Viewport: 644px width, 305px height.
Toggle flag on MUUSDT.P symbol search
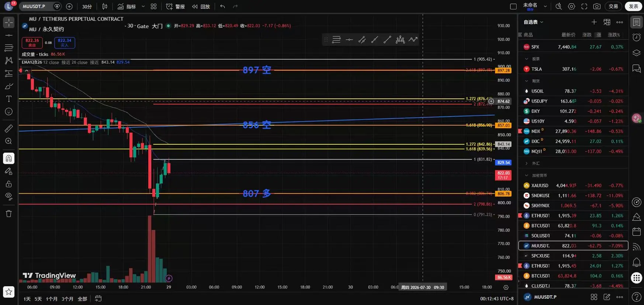click(57, 6)
